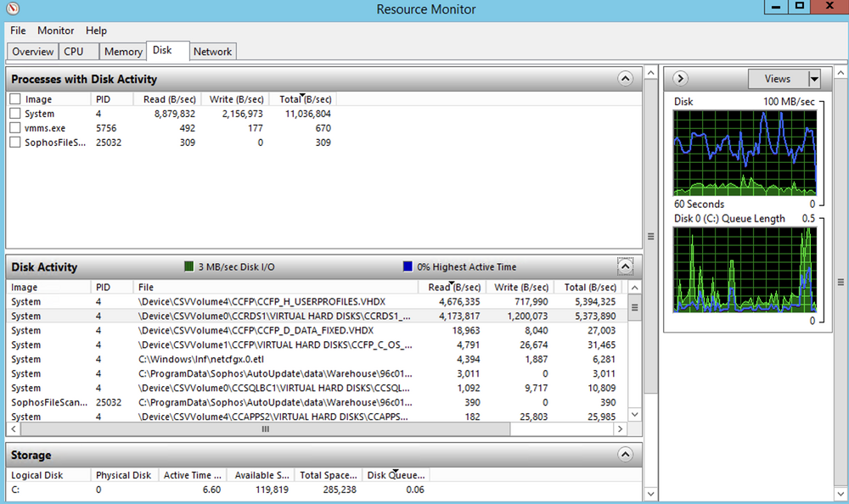Viewport: 849px width, 504px height.
Task: Sort Disk Activity by File column
Action: [276, 287]
